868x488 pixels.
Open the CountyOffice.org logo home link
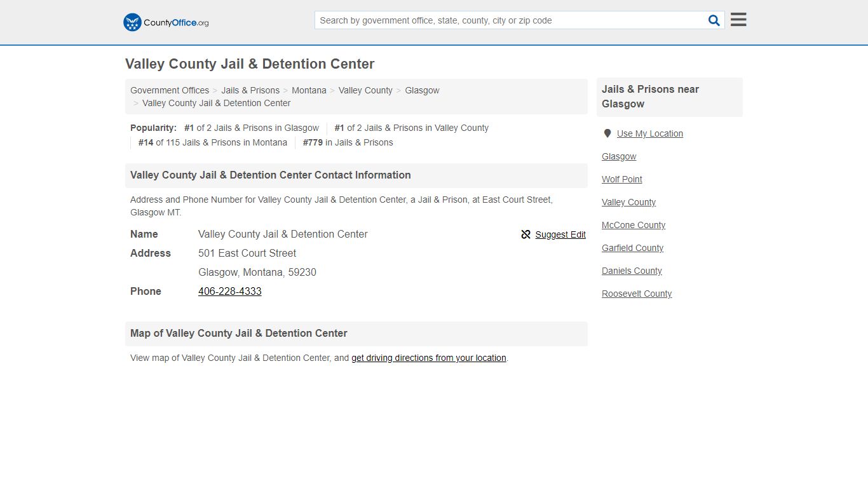tap(166, 22)
